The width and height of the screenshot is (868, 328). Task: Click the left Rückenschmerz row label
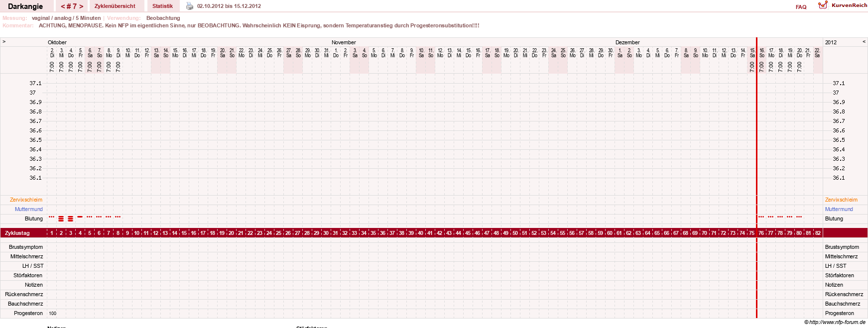point(24,294)
